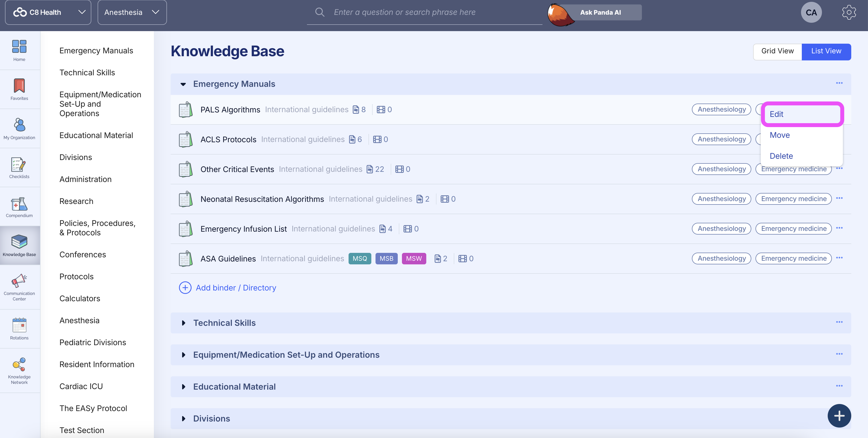This screenshot has height=438, width=868.
Task: Go to Conferences in side list
Action: click(x=82, y=254)
